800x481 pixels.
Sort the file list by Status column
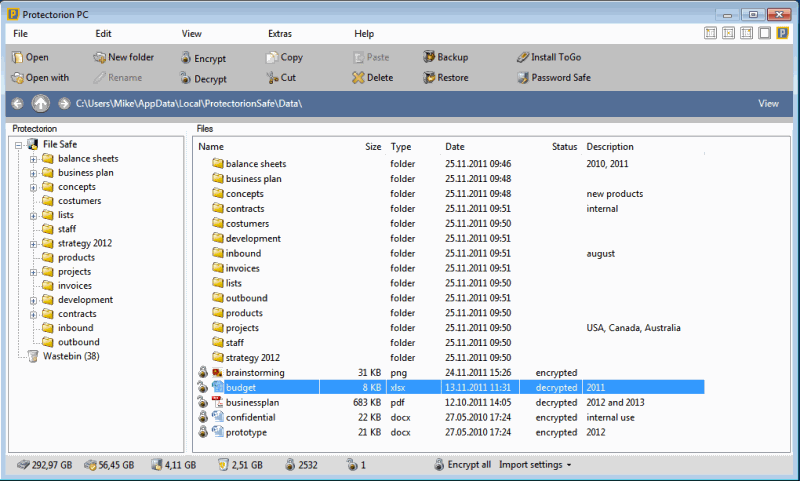click(564, 147)
